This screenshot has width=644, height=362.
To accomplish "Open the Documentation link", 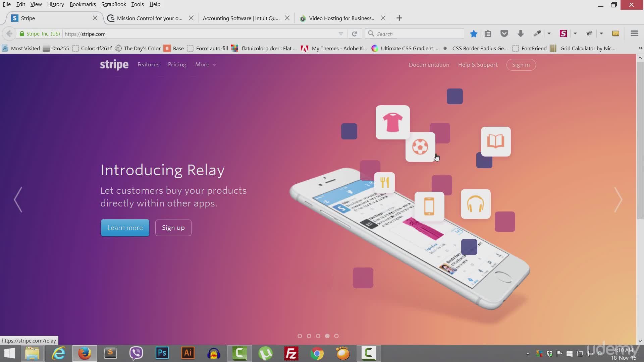I will 429,65.
